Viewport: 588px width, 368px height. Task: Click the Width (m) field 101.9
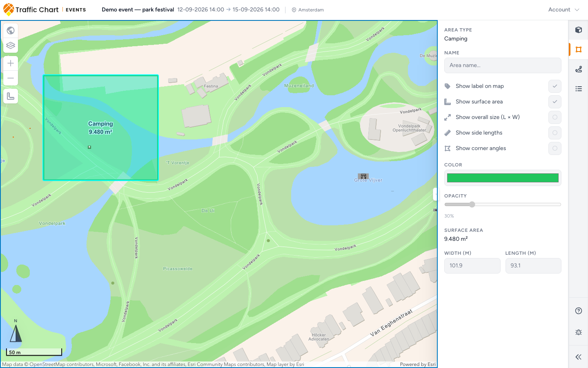(472, 266)
